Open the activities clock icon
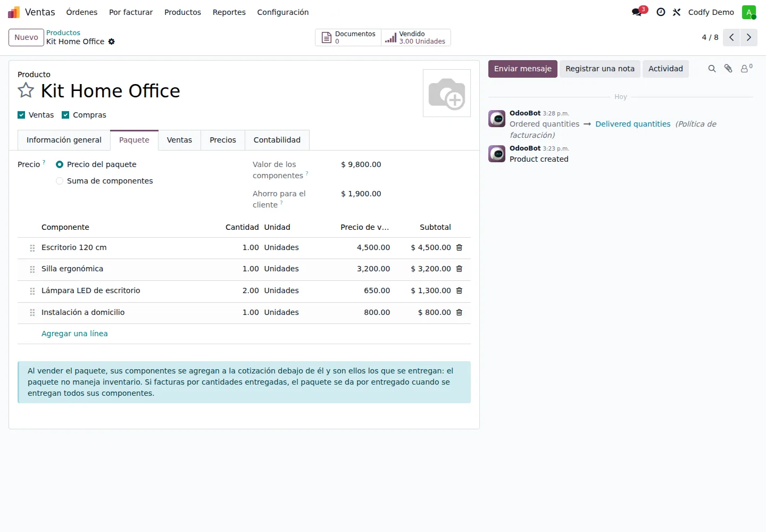This screenshot has width=766, height=532. 661,12
